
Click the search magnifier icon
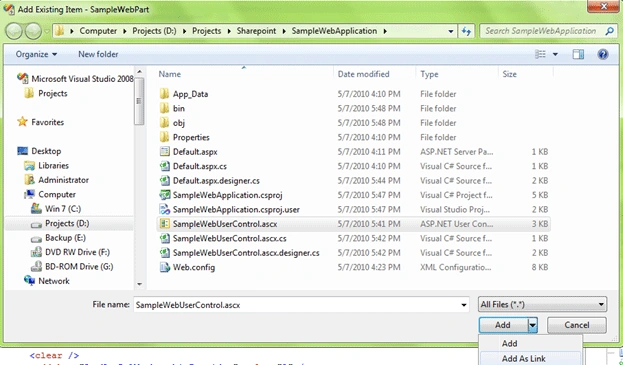tap(609, 31)
